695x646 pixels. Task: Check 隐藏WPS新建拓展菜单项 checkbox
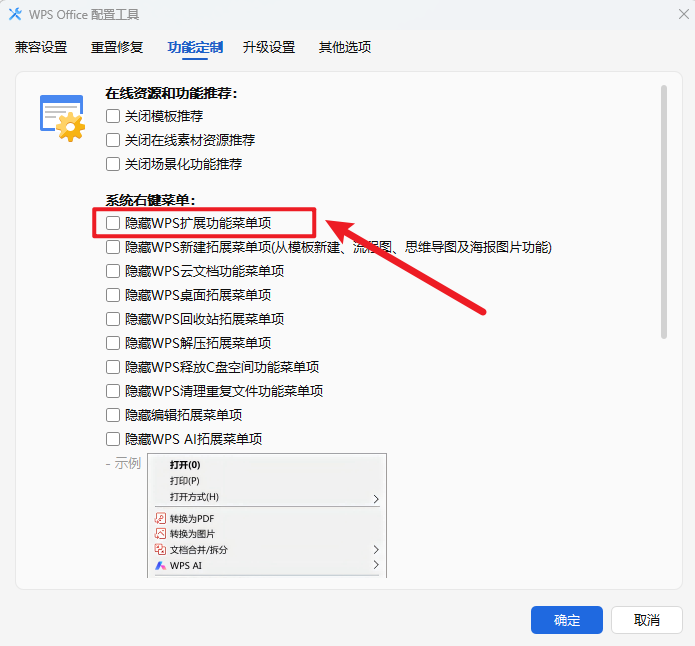tap(113, 247)
